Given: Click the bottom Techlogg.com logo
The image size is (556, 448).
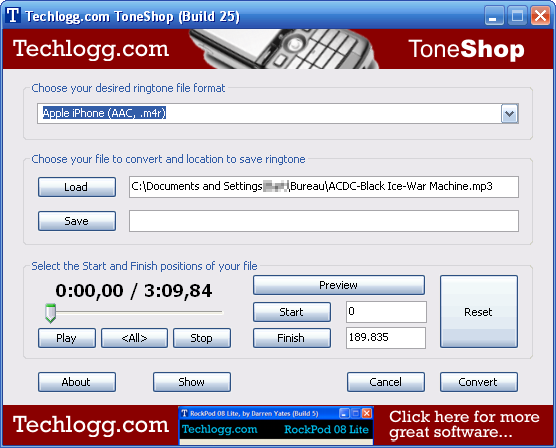Looking at the screenshot, I should click(x=91, y=425).
